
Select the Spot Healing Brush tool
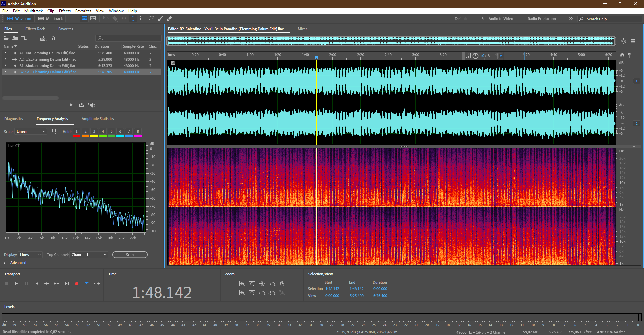point(169,19)
